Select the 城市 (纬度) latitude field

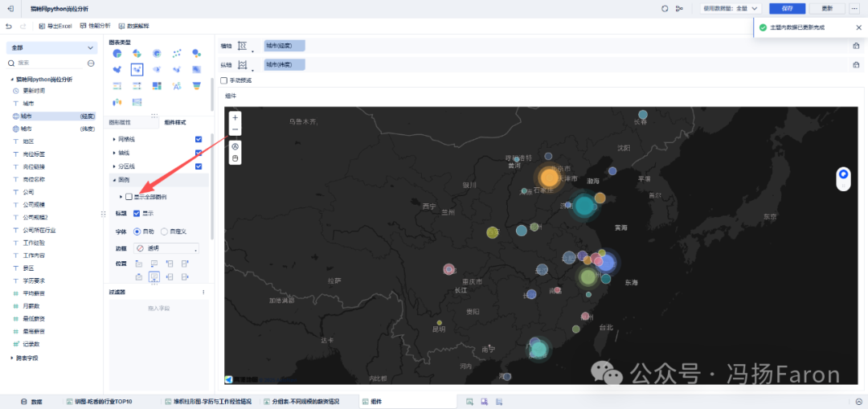[54, 129]
